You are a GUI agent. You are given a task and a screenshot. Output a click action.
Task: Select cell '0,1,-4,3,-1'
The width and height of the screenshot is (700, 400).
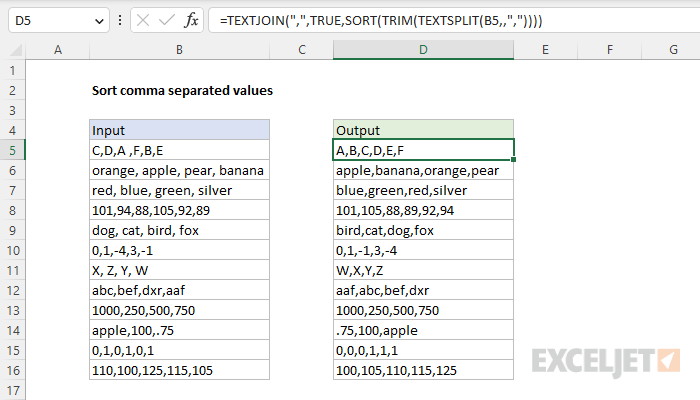coord(179,250)
